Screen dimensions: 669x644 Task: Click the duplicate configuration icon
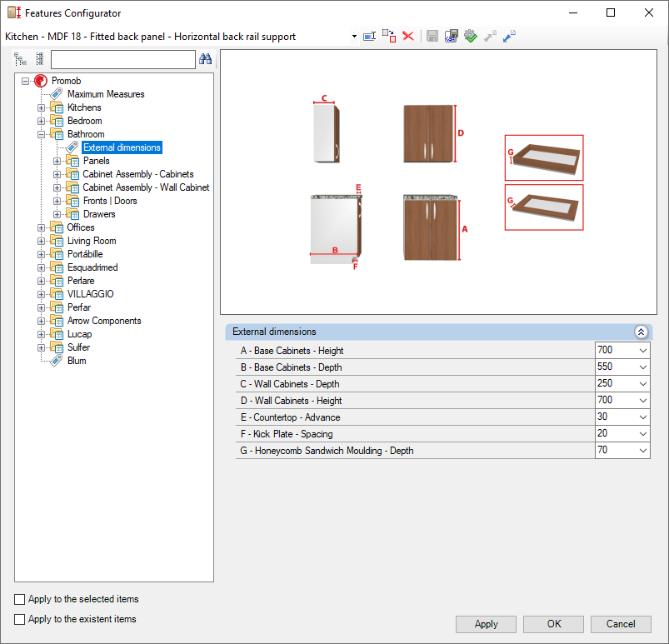click(x=389, y=37)
